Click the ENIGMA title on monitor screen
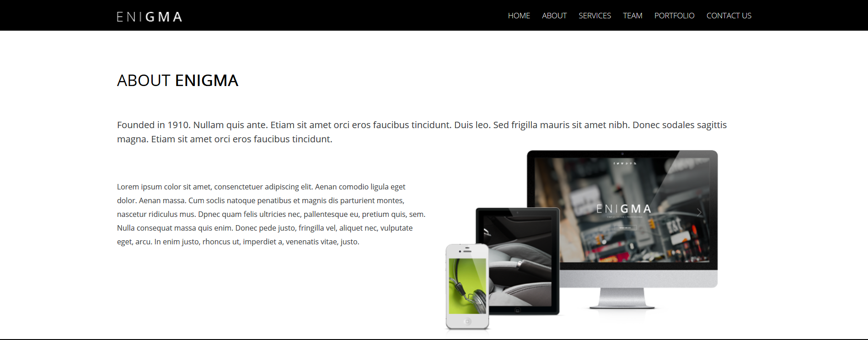This screenshot has height=340, width=868. [x=624, y=209]
